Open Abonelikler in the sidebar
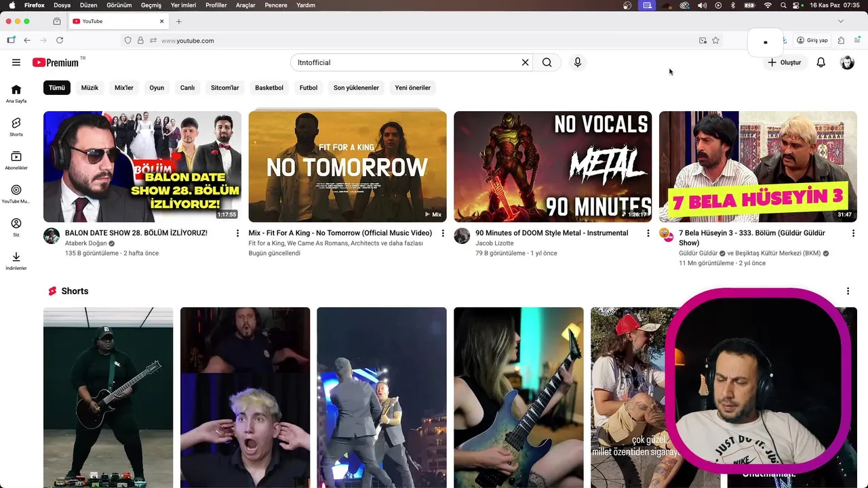 (16, 161)
